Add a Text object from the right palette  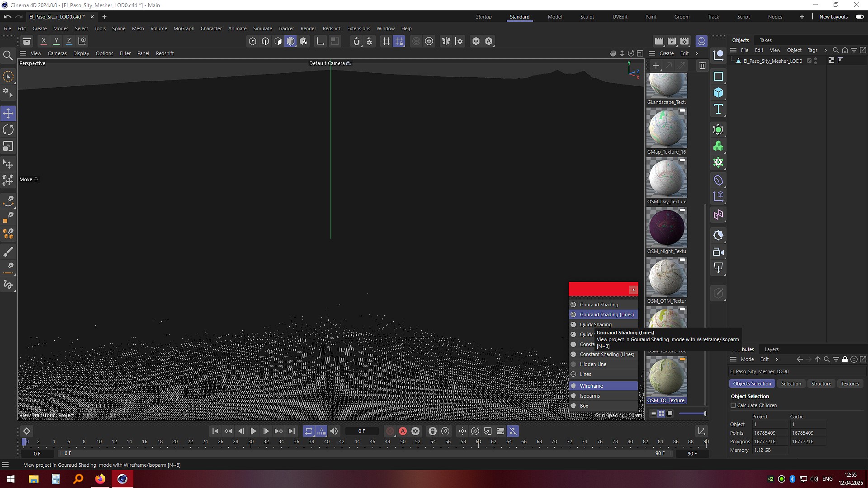[x=718, y=109]
